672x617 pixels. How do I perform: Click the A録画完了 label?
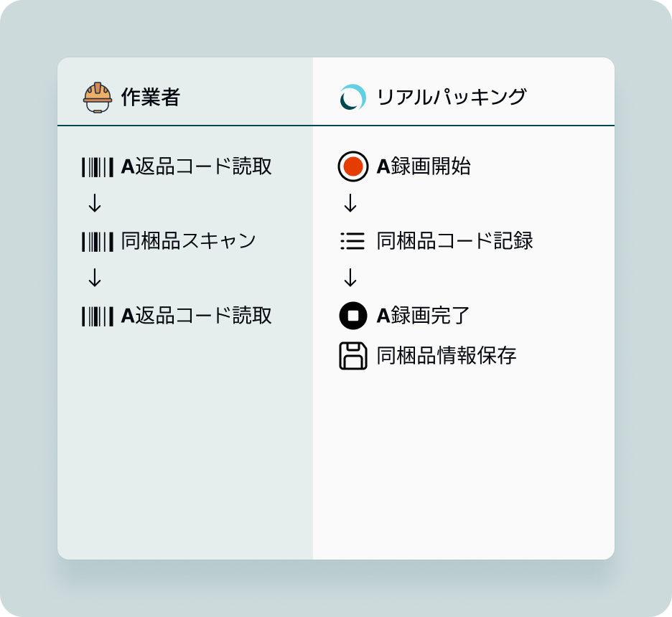click(424, 316)
